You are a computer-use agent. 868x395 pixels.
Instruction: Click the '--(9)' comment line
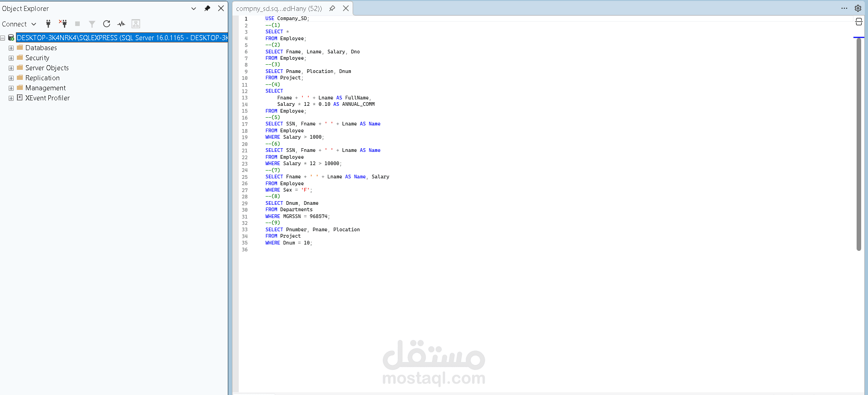coord(272,223)
